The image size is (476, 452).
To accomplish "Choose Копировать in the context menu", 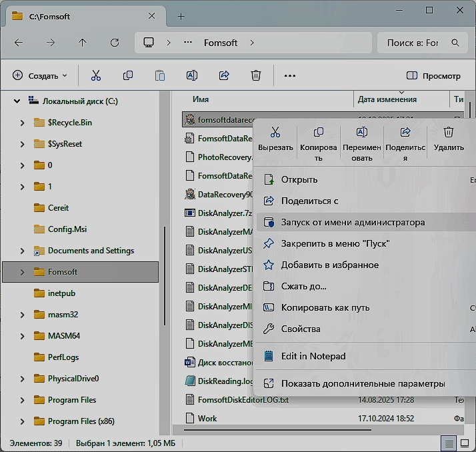I will click(319, 144).
